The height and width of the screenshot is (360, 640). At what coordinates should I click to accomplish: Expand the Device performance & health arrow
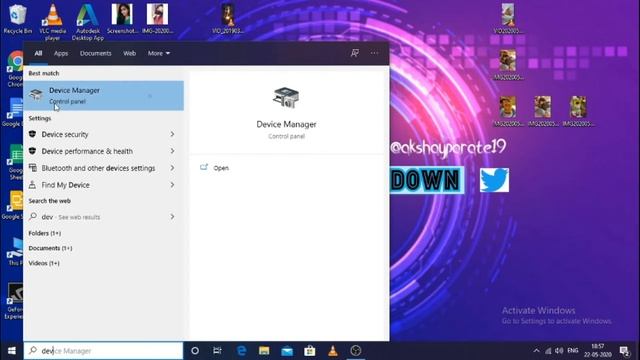[172, 151]
